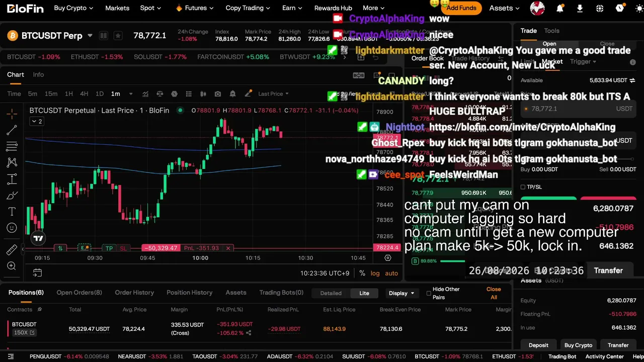
Task: Toggle the SL button on chart position line
Action: point(123,248)
